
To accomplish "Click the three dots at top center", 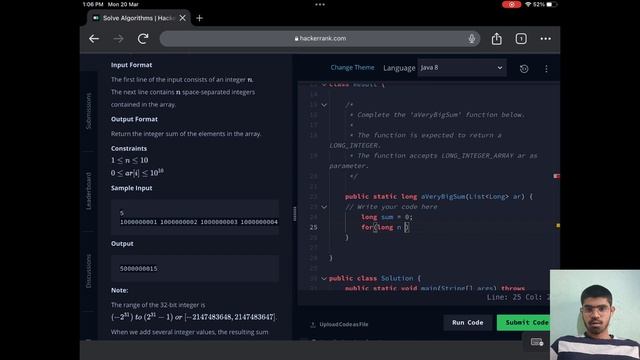I will coord(320,4).
